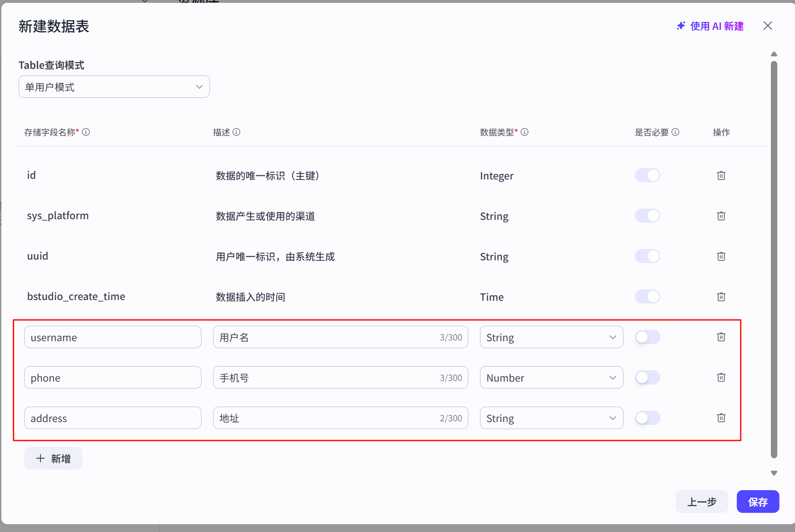Delete the phone field row

tap(721, 377)
